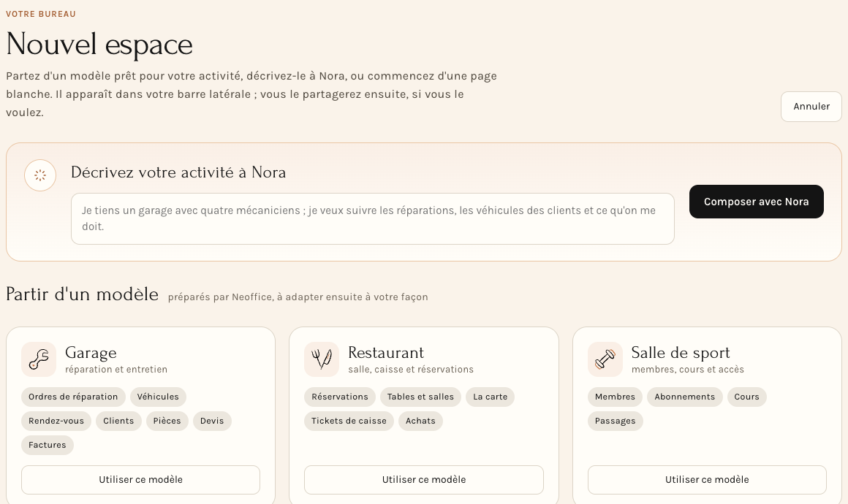Viewport: 848px width, 504px height.
Task: Click the Achats tag
Action: coord(421,421)
